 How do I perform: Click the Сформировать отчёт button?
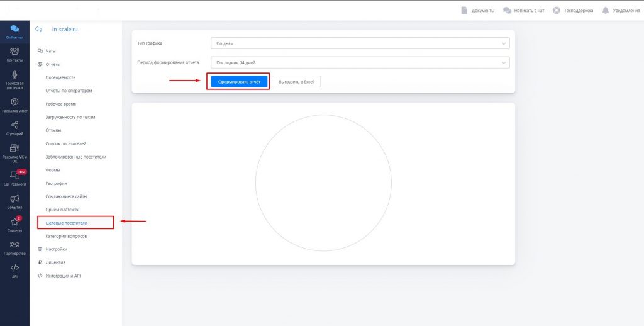click(x=239, y=82)
